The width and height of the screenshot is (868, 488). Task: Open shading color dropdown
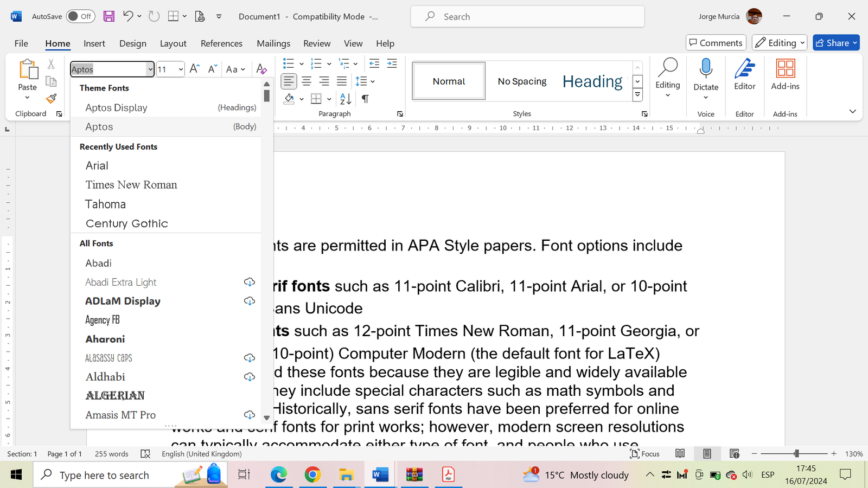click(302, 99)
